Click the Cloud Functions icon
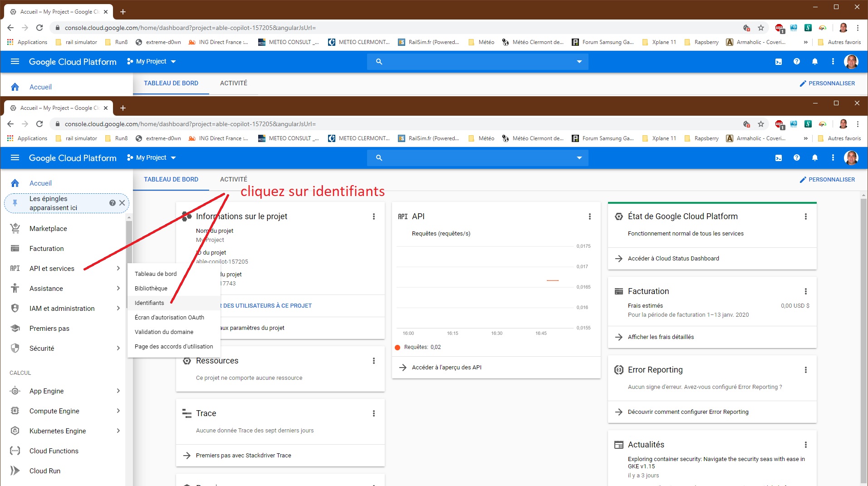The width and height of the screenshot is (868, 486). (x=15, y=451)
